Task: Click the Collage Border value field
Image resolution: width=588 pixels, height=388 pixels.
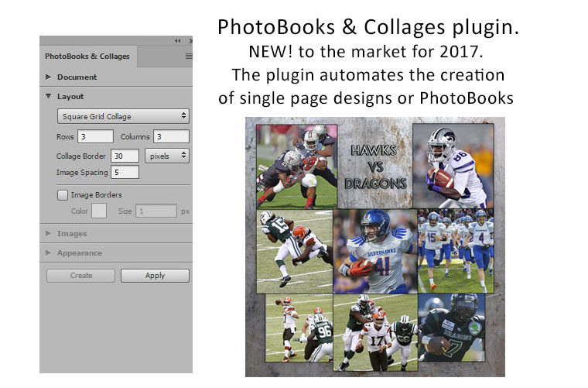Action: click(125, 156)
